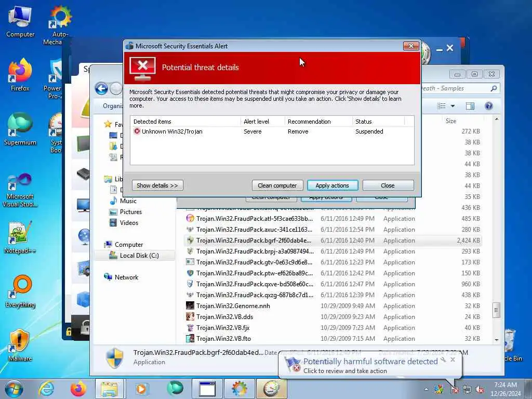Click the Explorer scrollbar down arrow
Viewport: 532px width, 399px height.
pyautogui.click(x=496, y=340)
